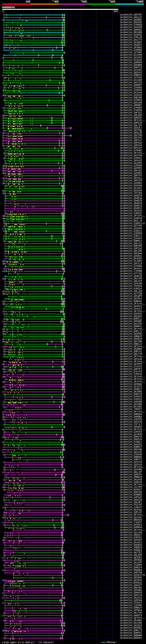The height and width of the screenshot is (644, 146).
Task: Click the query end position 368
Action: (115, 11)
